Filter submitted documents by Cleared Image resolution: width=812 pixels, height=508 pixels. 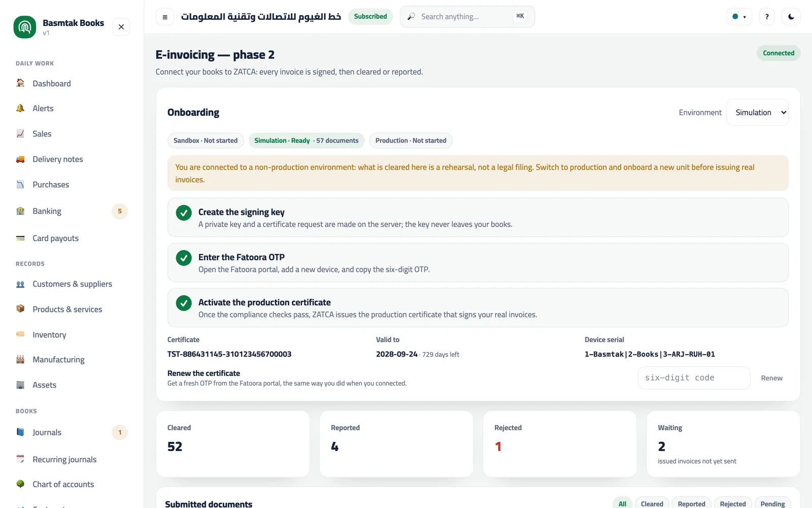pos(652,503)
